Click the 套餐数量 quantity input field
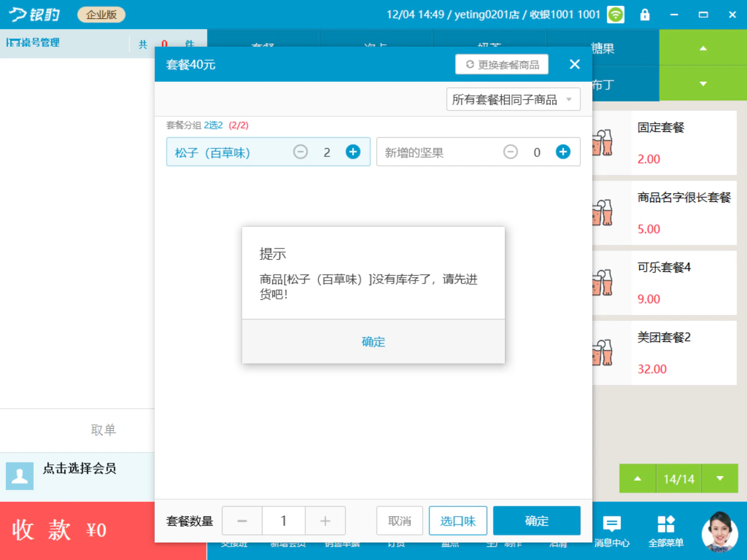The height and width of the screenshot is (560, 747). tap(284, 521)
